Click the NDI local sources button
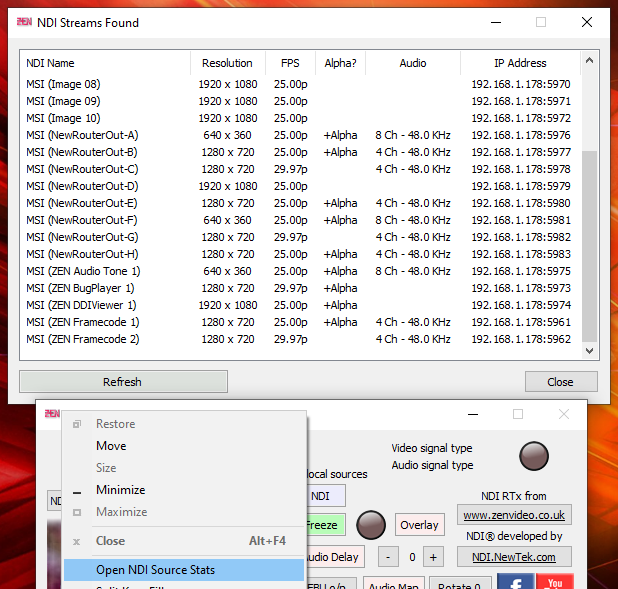Image resolution: width=618 pixels, height=589 pixels. click(x=326, y=496)
